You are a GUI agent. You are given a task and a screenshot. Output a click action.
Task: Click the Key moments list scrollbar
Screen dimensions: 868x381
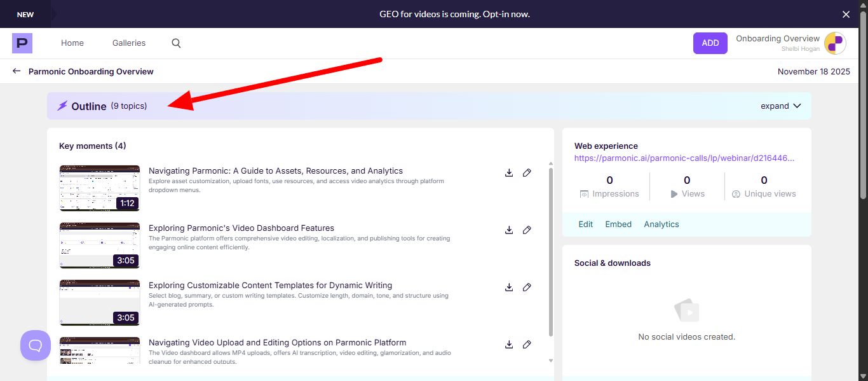click(550, 251)
